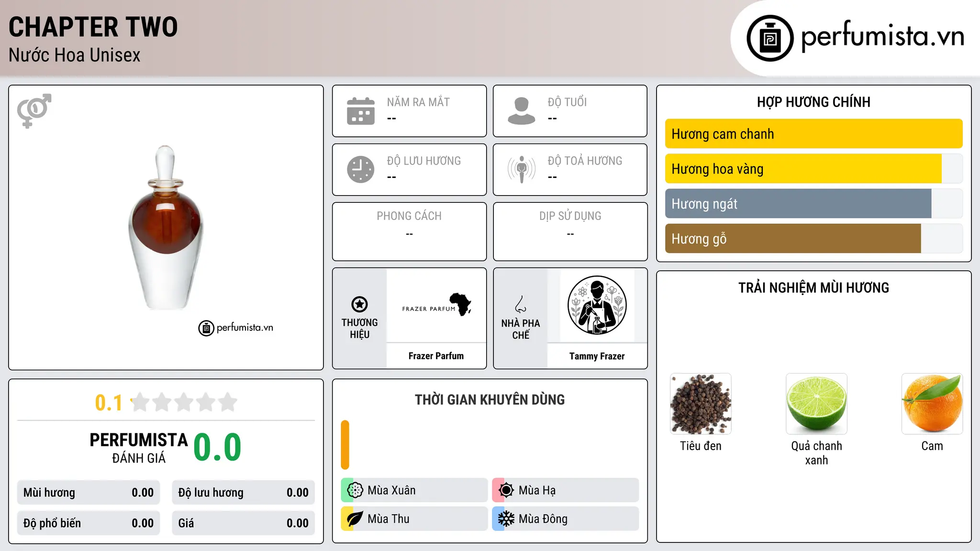
Task: Select the Tiêu đen note image
Action: (701, 404)
